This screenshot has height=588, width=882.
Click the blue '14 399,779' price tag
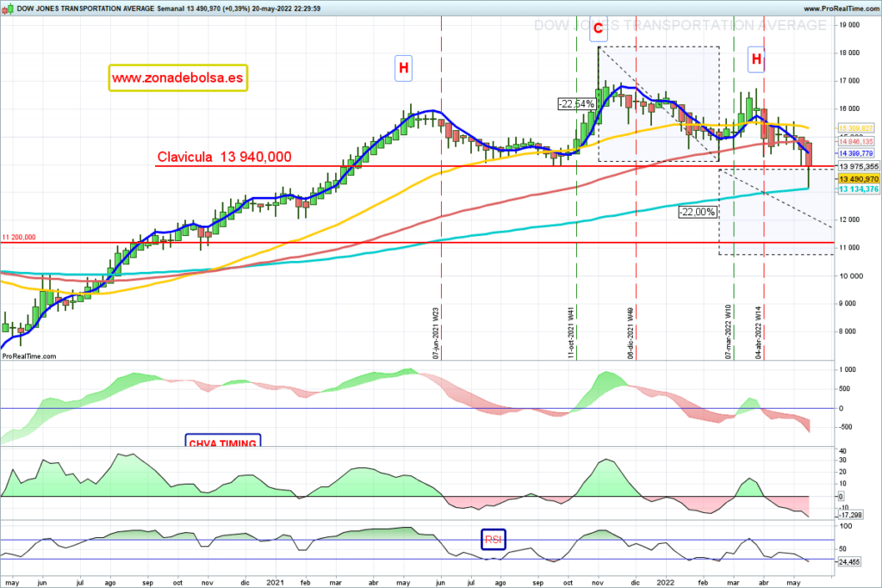pyautogui.click(x=856, y=153)
